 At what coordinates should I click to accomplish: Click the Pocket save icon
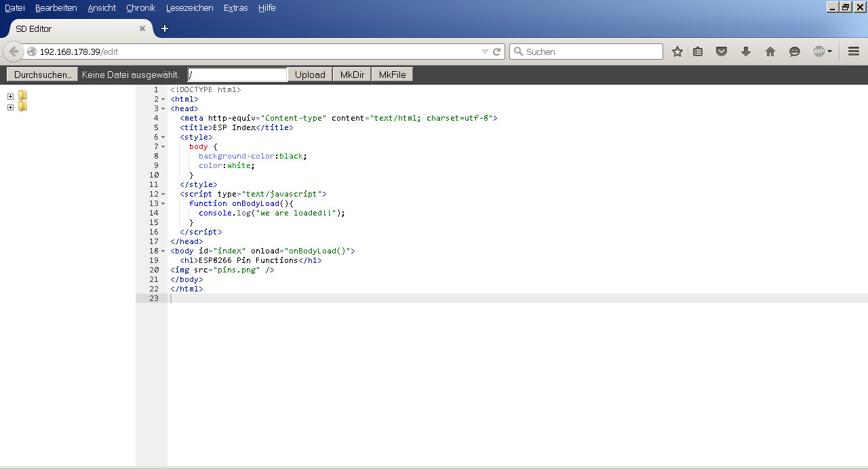[722, 52]
